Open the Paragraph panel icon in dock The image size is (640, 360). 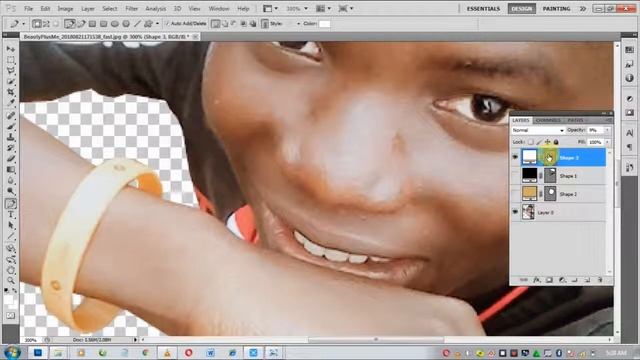[x=629, y=147]
